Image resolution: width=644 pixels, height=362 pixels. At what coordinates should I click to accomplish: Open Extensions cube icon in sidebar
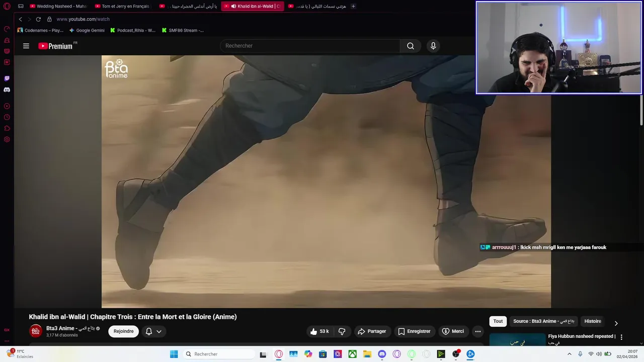pyautogui.click(x=7, y=128)
